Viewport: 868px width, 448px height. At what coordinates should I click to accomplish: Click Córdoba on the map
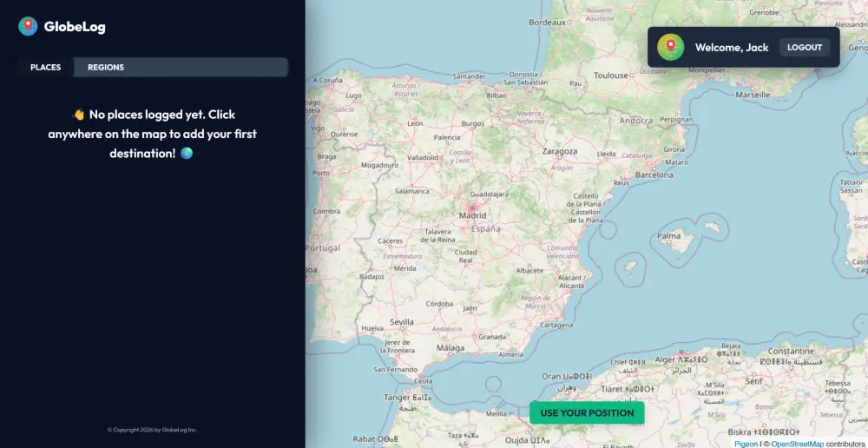[x=439, y=304]
